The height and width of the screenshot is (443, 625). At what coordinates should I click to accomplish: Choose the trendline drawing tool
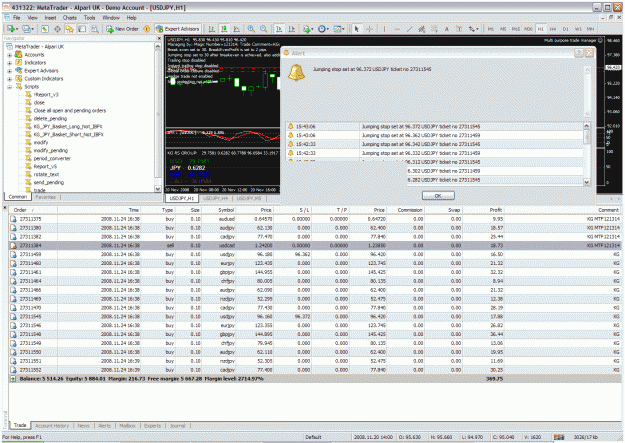pyautogui.click(x=409, y=29)
